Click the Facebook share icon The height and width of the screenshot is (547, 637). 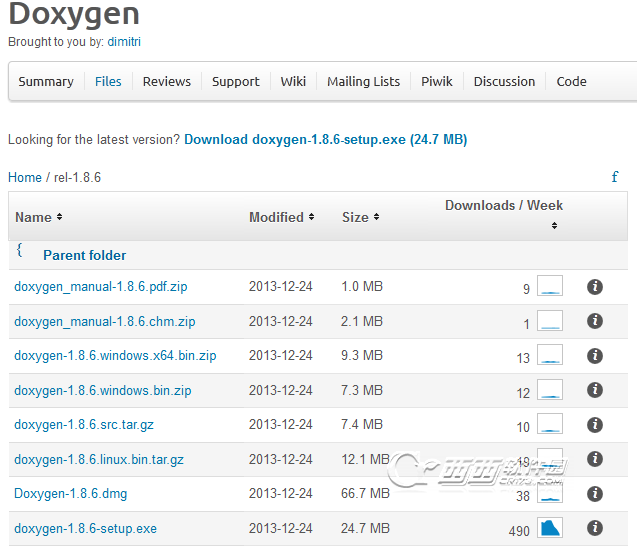pos(615,177)
